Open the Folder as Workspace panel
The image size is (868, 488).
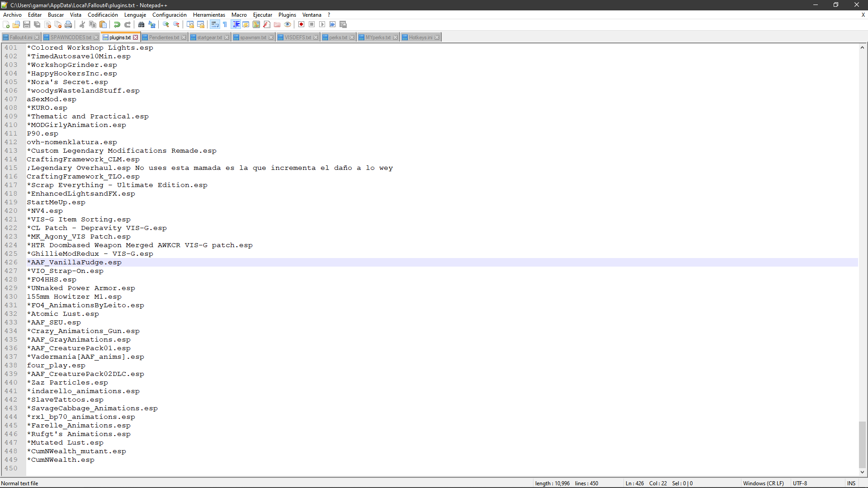[277, 24]
